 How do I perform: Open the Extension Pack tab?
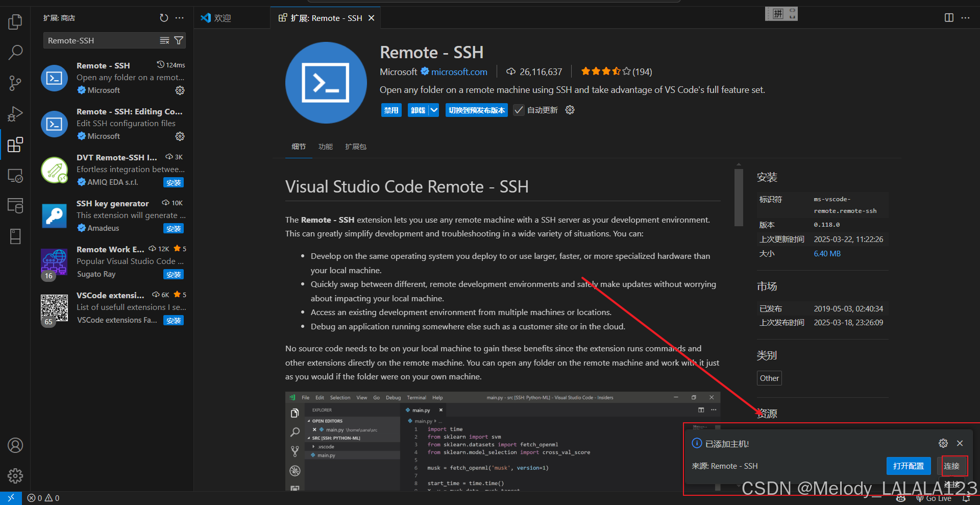[355, 147]
